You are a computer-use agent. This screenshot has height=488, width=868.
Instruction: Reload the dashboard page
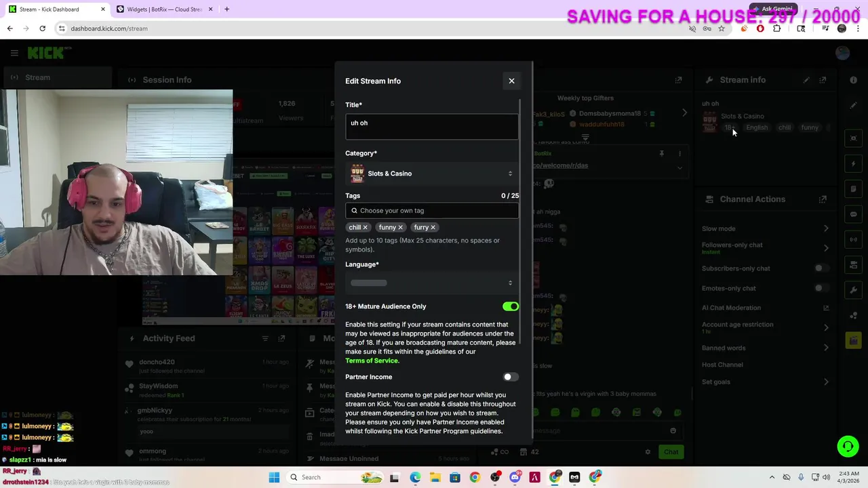[42, 28]
